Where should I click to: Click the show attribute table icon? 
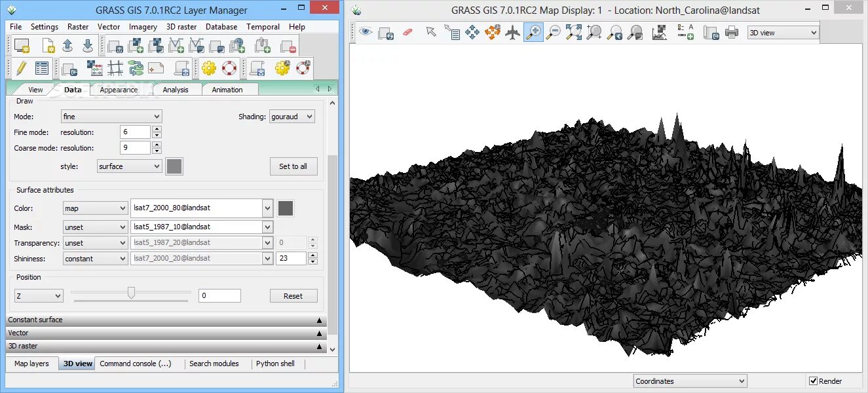[x=42, y=67]
